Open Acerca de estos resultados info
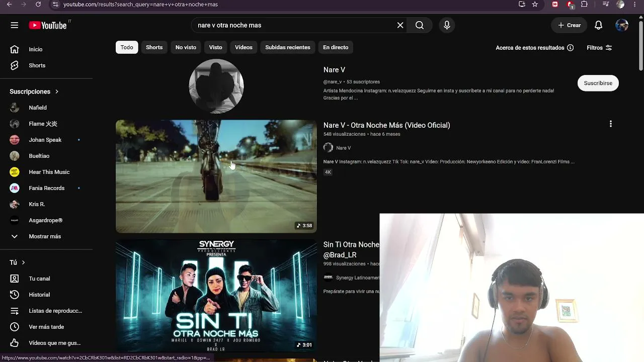Image resolution: width=644 pixels, height=362 pixels. point(535,48)
